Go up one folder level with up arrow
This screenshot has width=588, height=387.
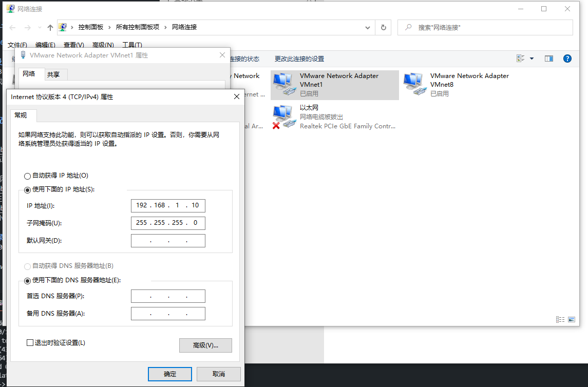pyautogui.click(x=50, y=27)
